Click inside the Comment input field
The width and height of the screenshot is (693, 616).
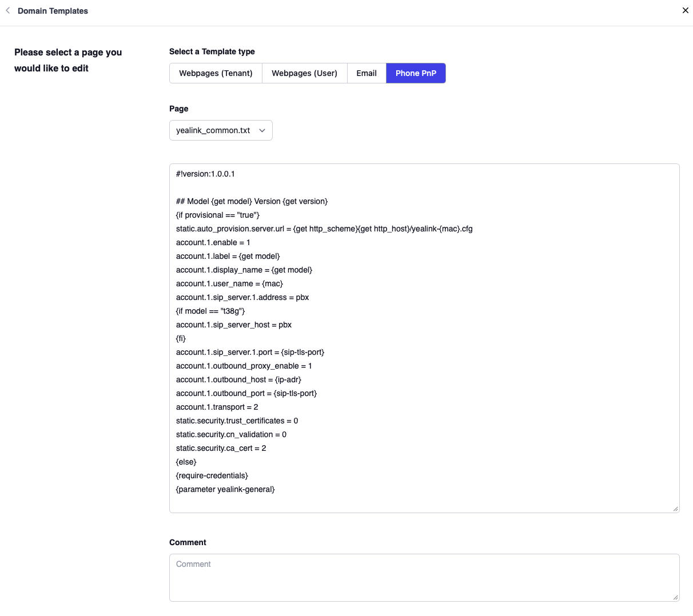pos(400,577)
